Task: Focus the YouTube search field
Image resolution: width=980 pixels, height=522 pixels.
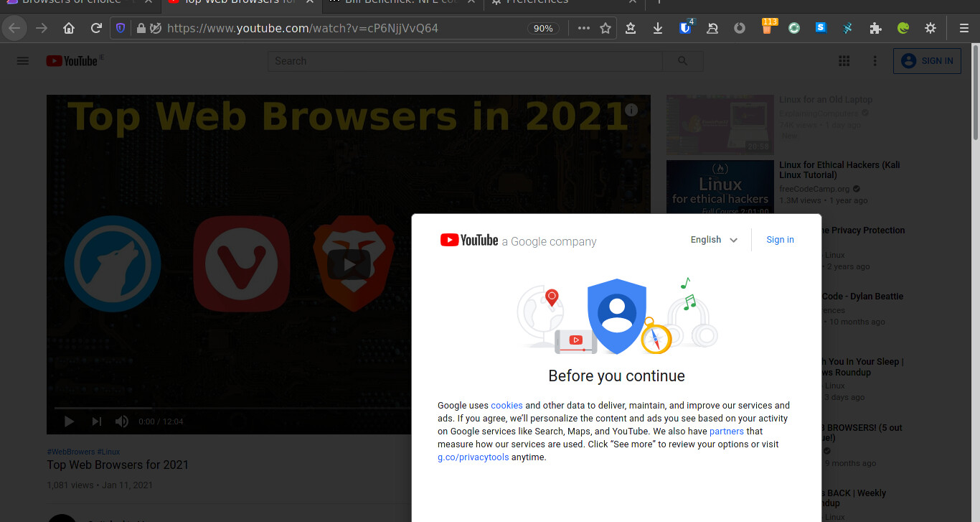Action: [x=465, y=61]
